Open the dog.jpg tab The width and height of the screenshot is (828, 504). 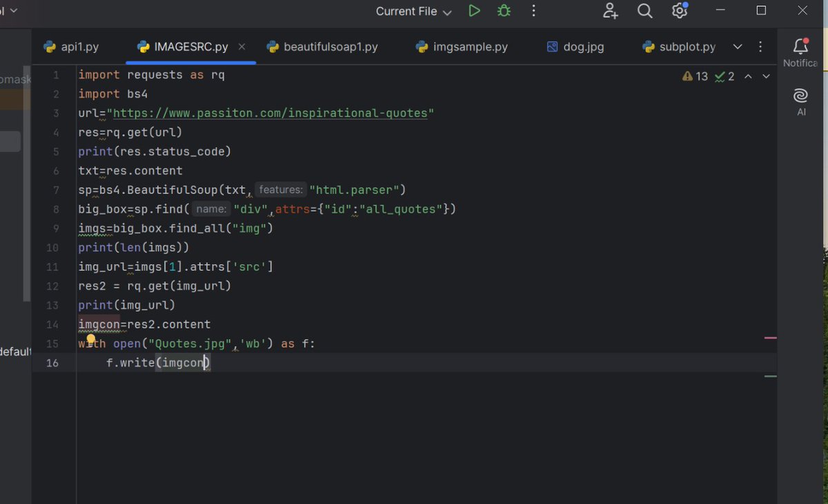pyautogui.click(x=575, y=47)
